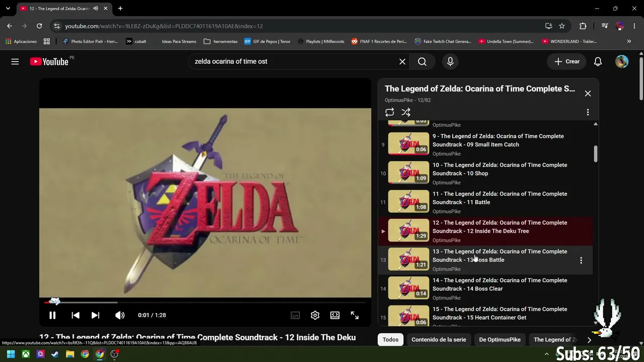
Task: Play track 14 Boss Clear
Action: point(486,289)
